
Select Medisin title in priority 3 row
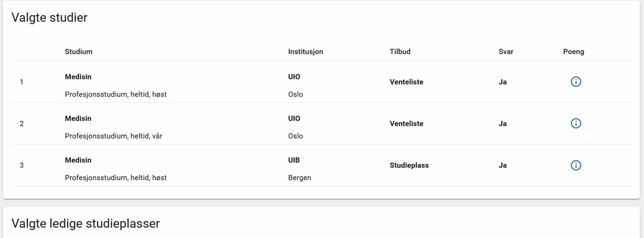coord(78,160)
